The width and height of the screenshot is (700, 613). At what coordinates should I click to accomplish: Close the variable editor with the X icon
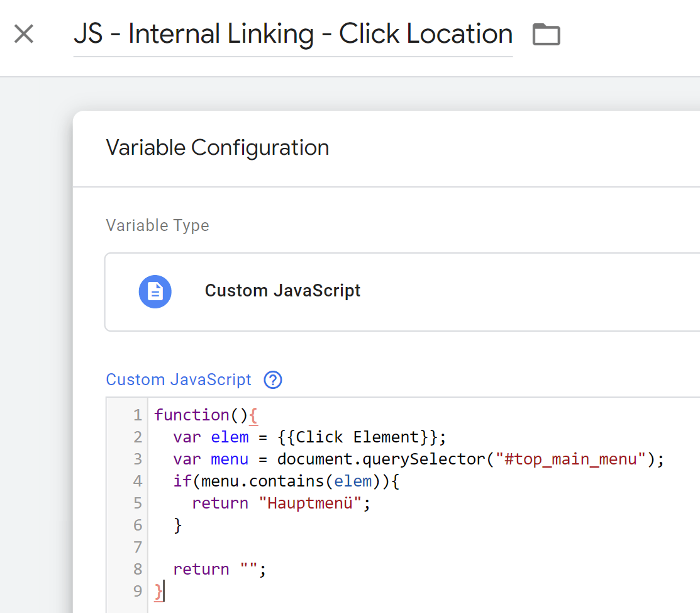[23, 34]
